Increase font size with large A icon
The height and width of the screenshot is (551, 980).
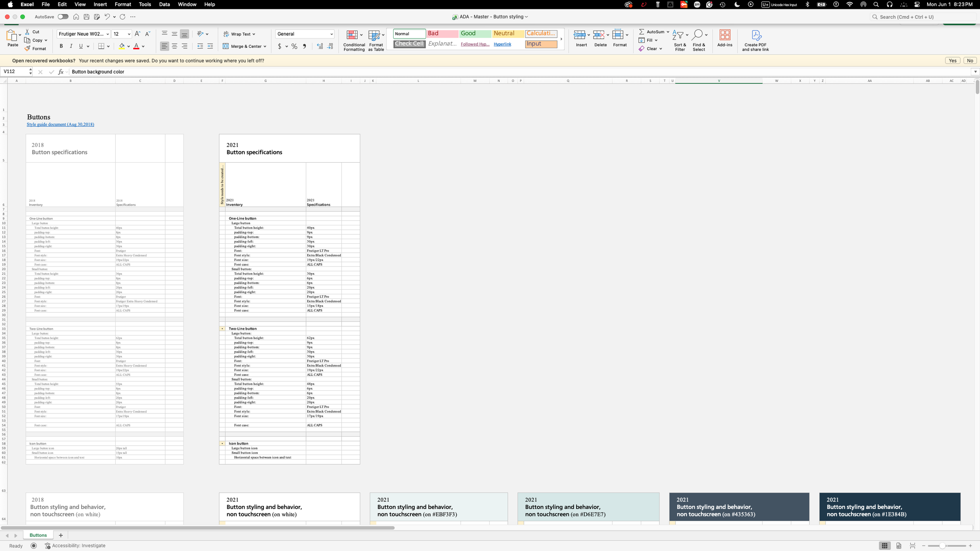pos(137,34)
